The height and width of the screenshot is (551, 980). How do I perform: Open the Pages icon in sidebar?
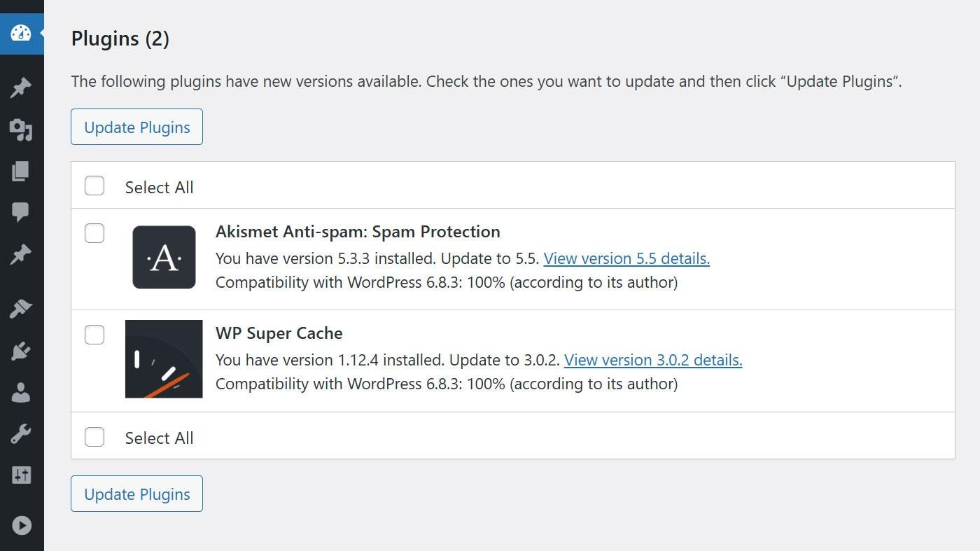21,171
